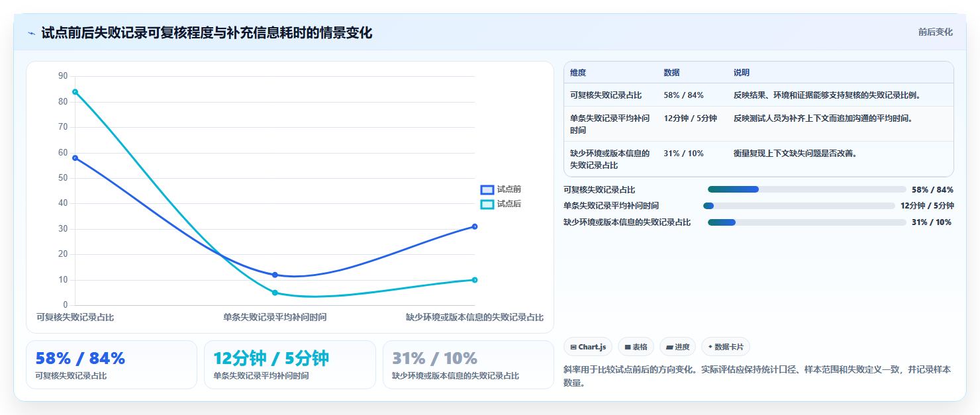Click the 前后变化 label in header
980x415 pixels.
click(x=935, y=32)
